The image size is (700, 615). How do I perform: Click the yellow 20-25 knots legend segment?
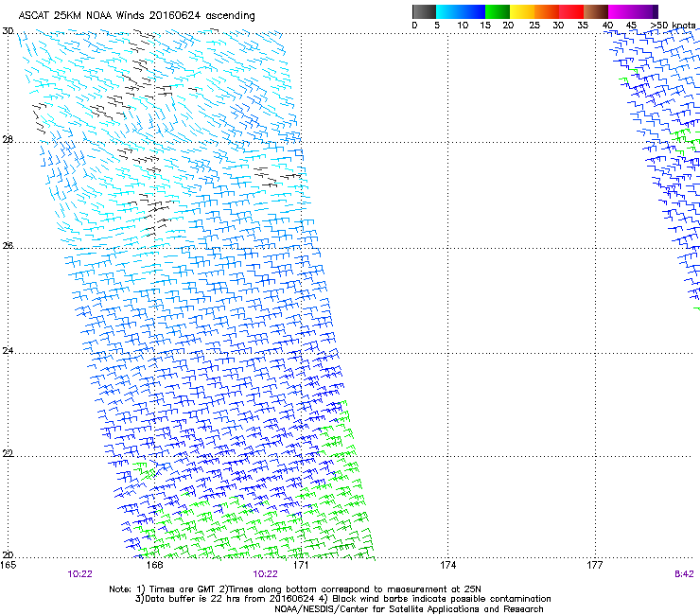pyautogui.click(x=522, y=11)
